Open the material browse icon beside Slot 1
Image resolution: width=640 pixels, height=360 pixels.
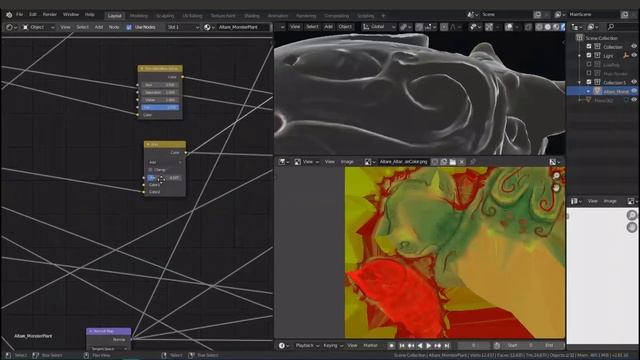click(x=209, y=27)
